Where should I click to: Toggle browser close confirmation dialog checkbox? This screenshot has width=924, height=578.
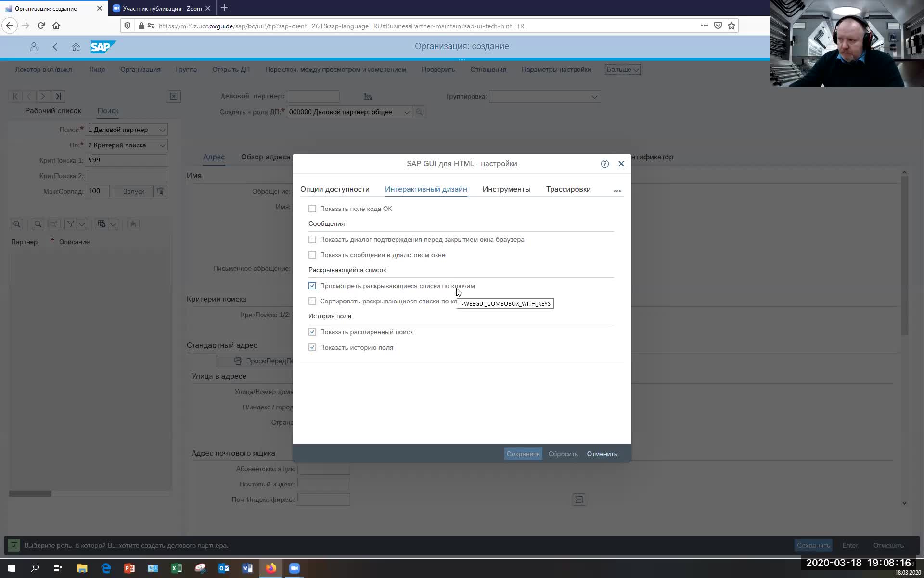click(x=312, y=239)
